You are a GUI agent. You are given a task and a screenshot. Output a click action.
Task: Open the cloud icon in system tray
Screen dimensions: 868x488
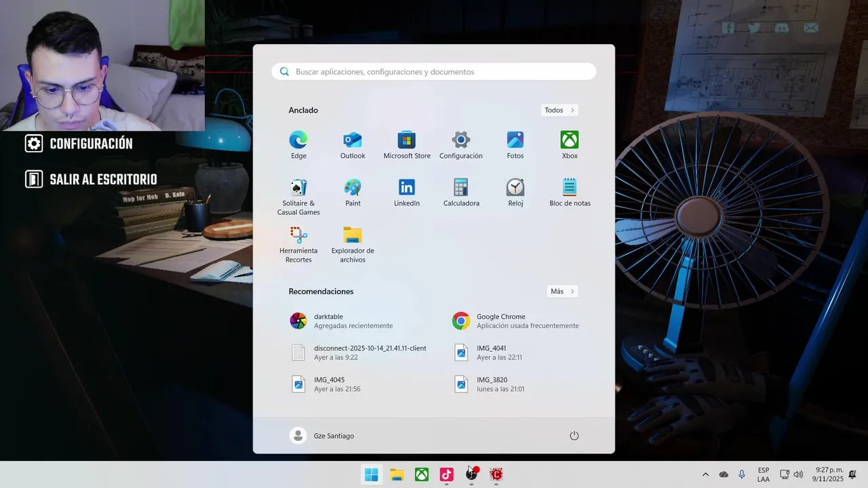[724, 474]
